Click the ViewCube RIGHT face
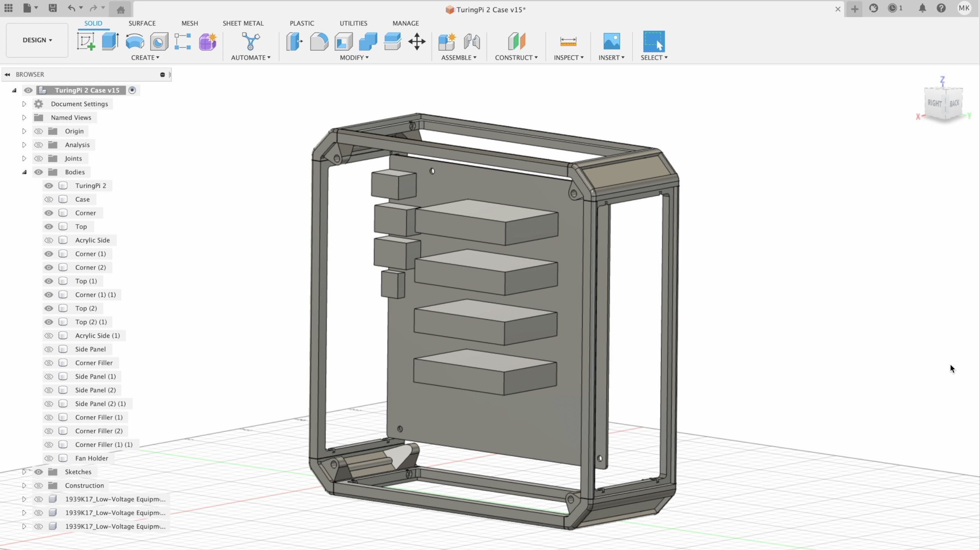 934,103
